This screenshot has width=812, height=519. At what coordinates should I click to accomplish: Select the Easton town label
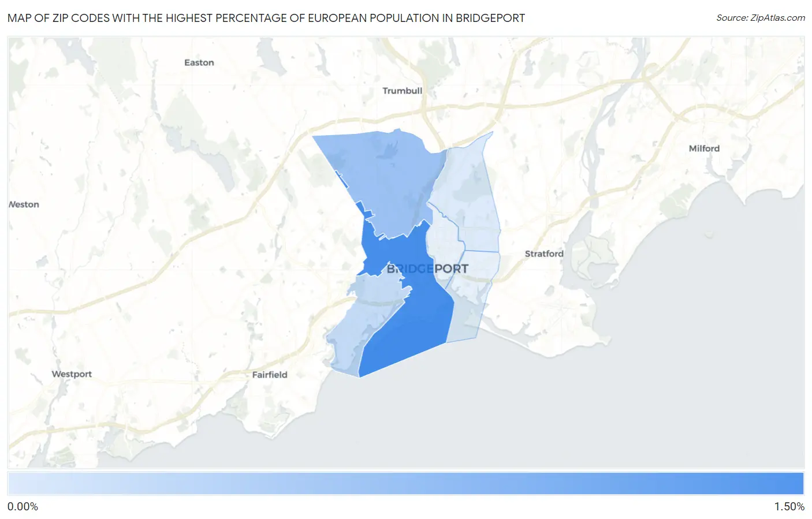click(x=199, y=62)
